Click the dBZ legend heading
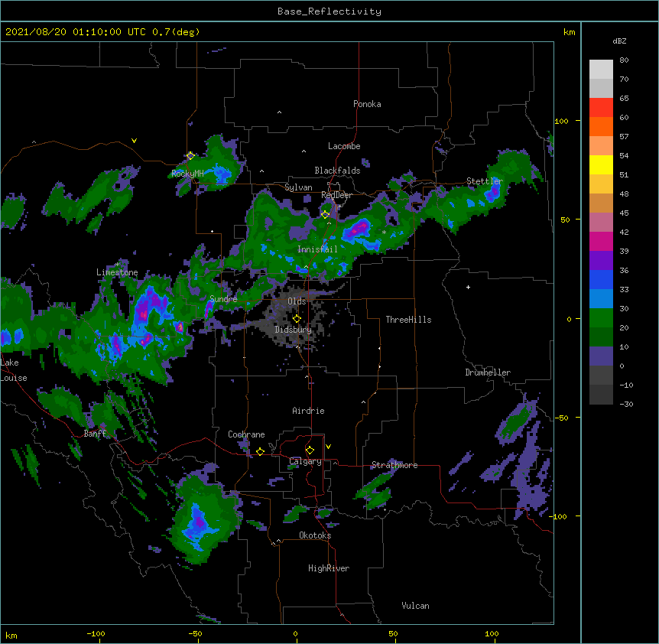The height and width of the screenshot is (644, 659). pyautogui.click(x=619, y=41)
